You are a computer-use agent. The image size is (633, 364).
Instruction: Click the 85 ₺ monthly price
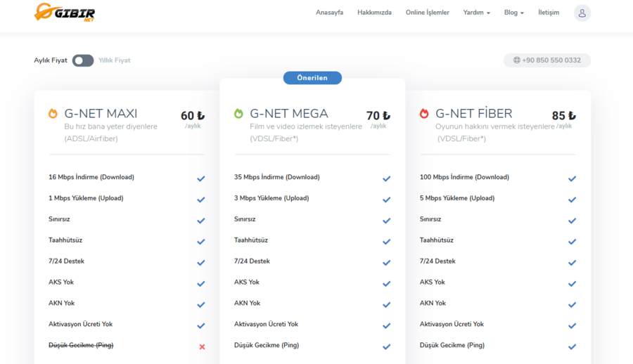click(564, 116)
